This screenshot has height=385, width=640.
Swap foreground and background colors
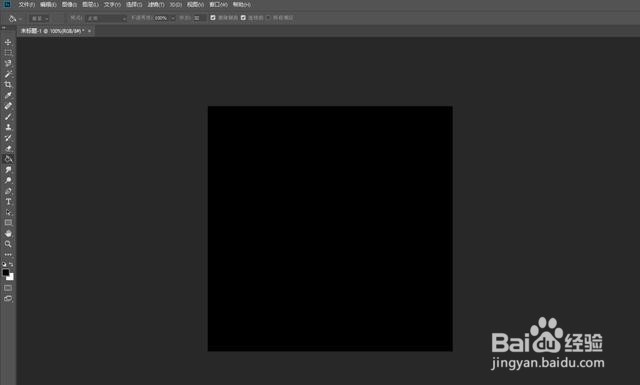tap(11, 264)
